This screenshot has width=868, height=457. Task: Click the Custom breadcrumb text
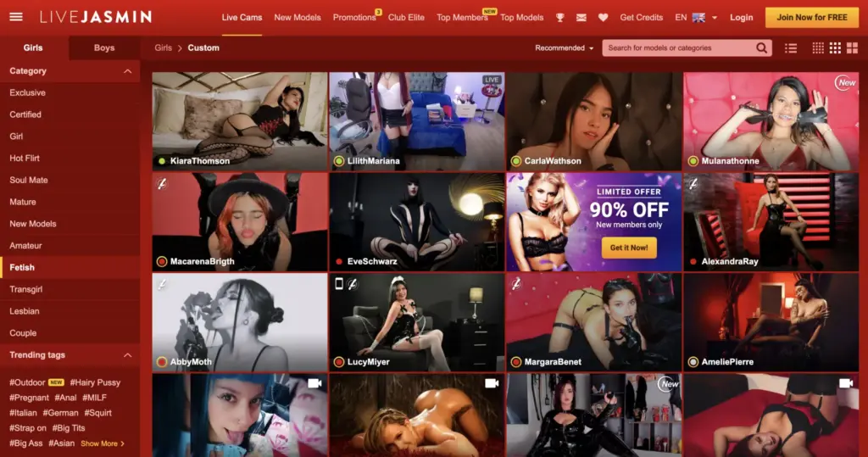[x=203, y=48]
